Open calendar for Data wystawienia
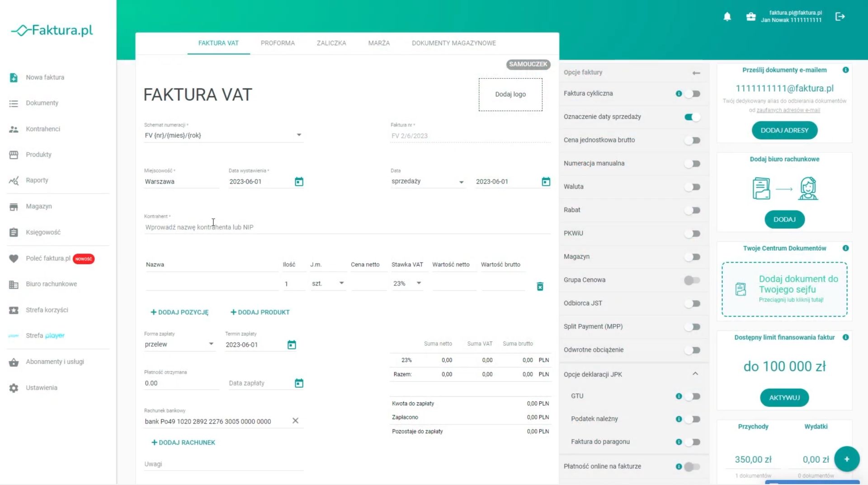Screen dimensions: 868x485 coord(299,182)
